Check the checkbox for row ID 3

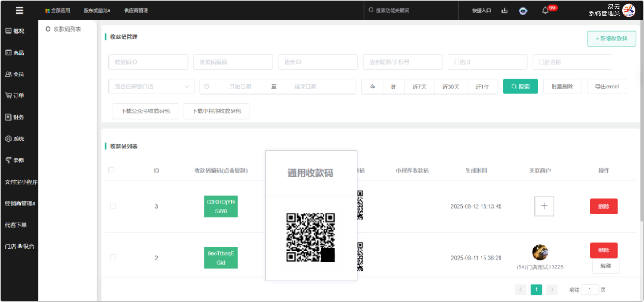(113, 206)
